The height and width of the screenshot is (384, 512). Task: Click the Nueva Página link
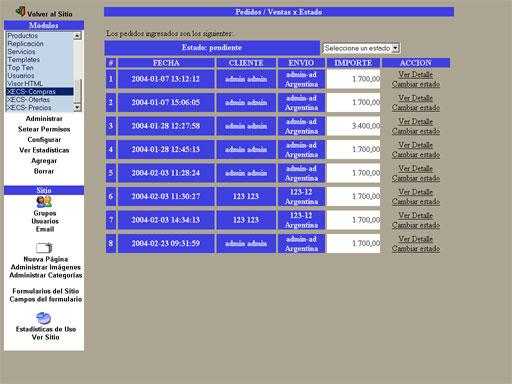46,259
